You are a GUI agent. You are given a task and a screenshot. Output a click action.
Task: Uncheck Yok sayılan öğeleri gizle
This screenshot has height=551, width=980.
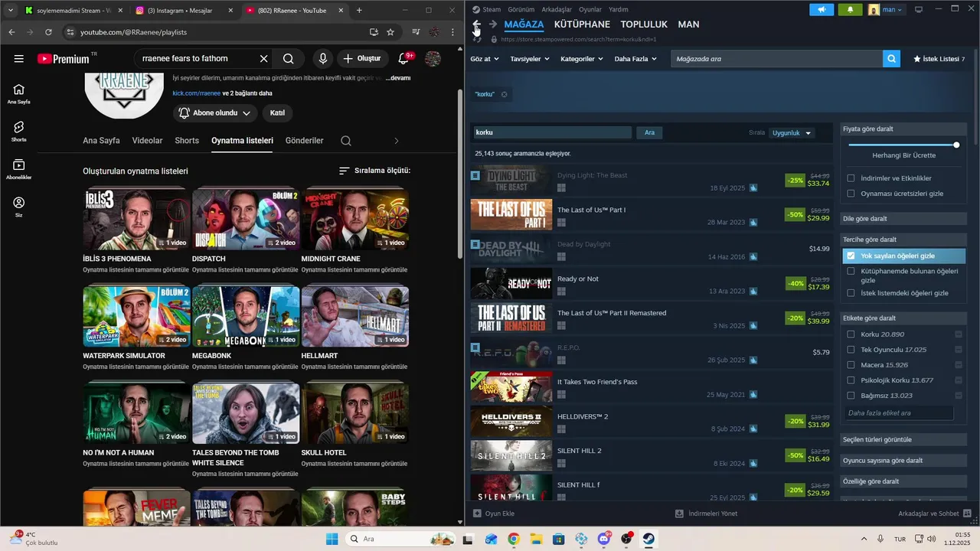[x=851, y=256]
